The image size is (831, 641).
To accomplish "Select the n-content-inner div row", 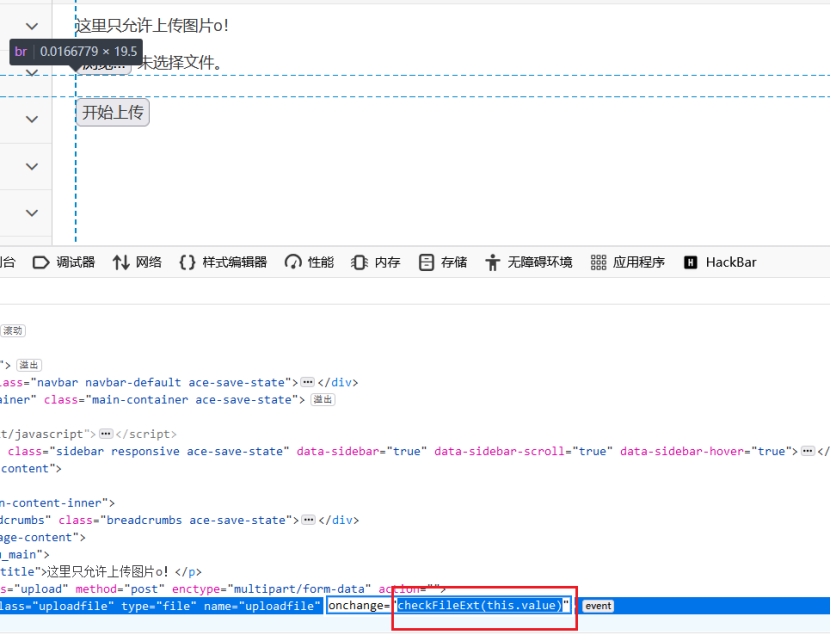I will tap(57, 503).
